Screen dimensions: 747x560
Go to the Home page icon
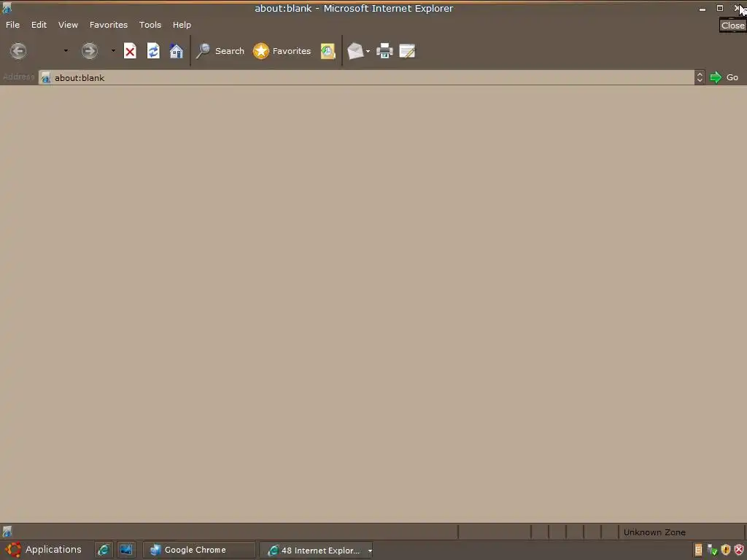pos(177,51)
